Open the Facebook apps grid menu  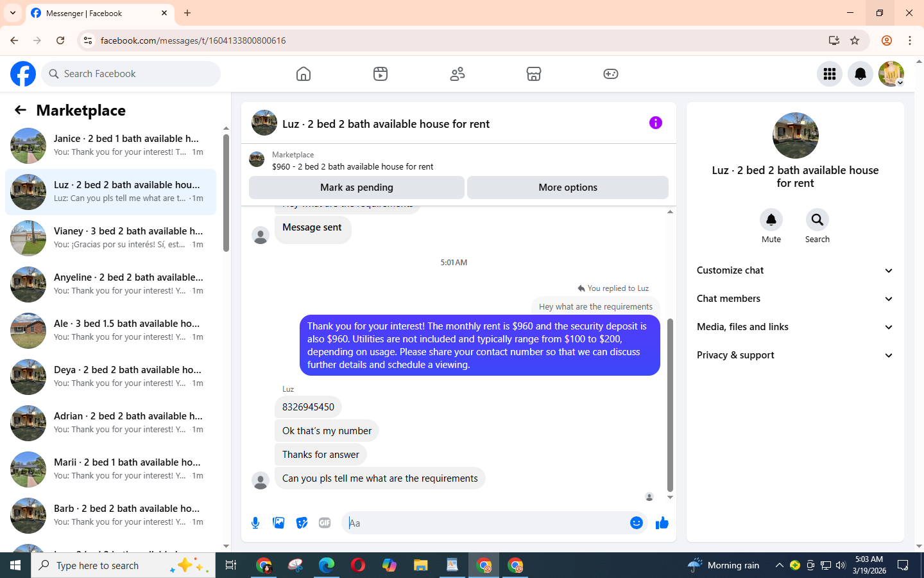[830, 74]
